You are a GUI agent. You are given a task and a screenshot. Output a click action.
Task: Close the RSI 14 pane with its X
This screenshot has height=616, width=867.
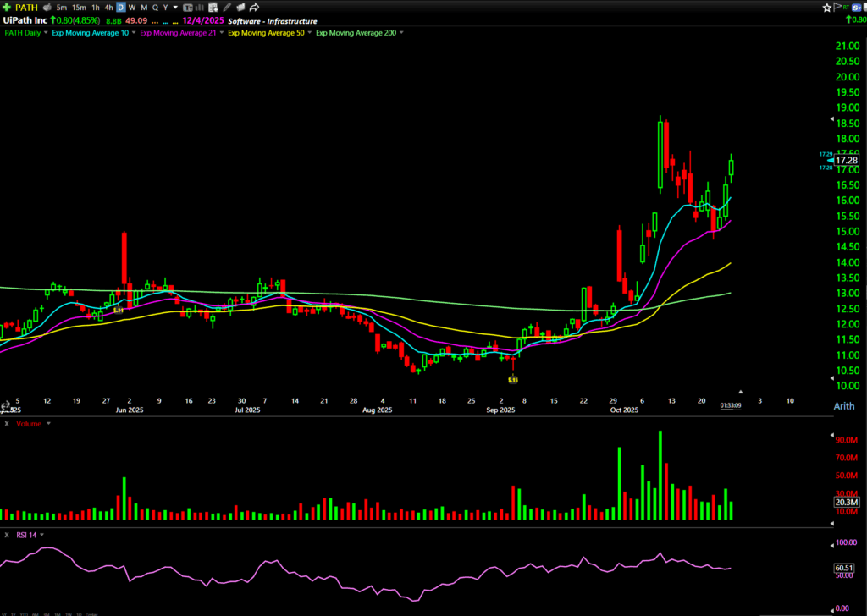point(7,535)
